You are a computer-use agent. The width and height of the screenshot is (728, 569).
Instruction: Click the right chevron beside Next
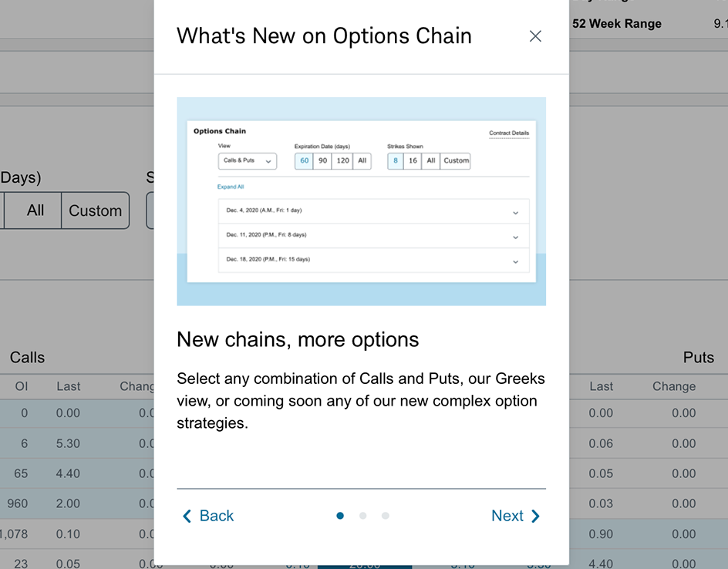coord(535,516)
